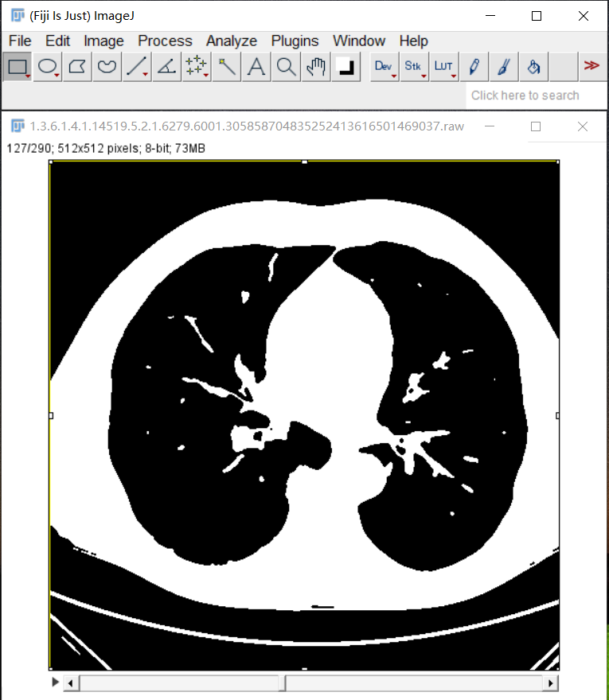This screenshot has height=700, width=609.
Task: Click the image window title bar icon
Action: pos(18,126)
